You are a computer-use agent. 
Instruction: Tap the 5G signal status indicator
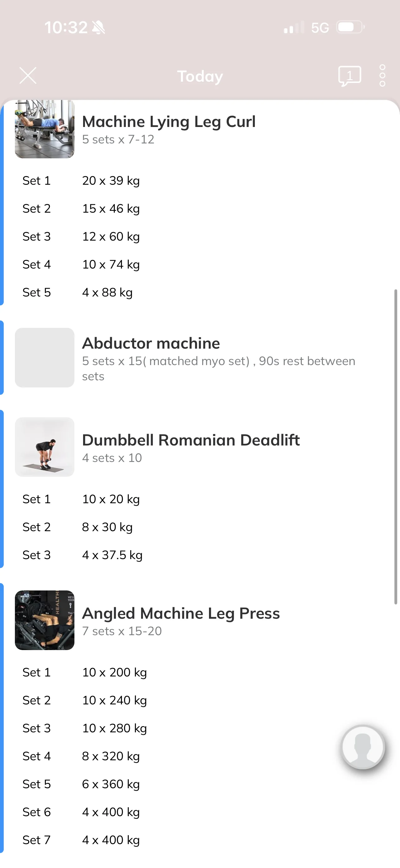(x=320, y=28)
